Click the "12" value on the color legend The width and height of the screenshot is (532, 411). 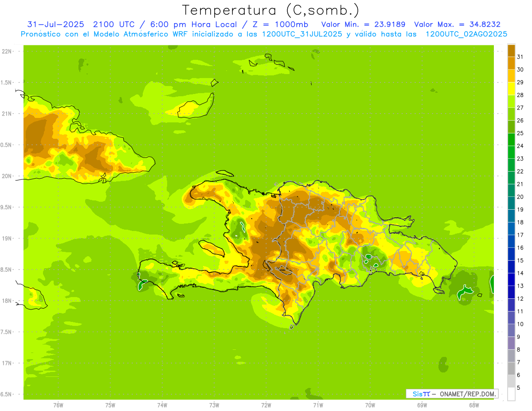[520, 299]
